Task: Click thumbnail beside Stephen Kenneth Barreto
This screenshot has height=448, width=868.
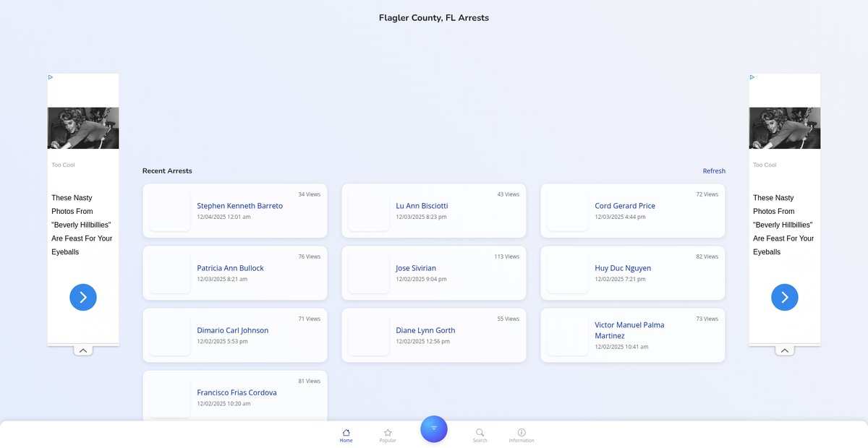Action: point(170,211)
